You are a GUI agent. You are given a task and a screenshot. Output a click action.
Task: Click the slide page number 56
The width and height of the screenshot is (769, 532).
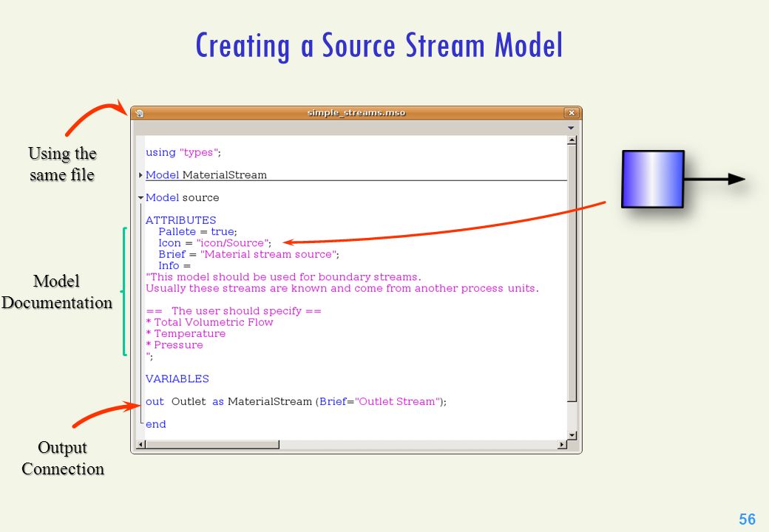point(747,519)
